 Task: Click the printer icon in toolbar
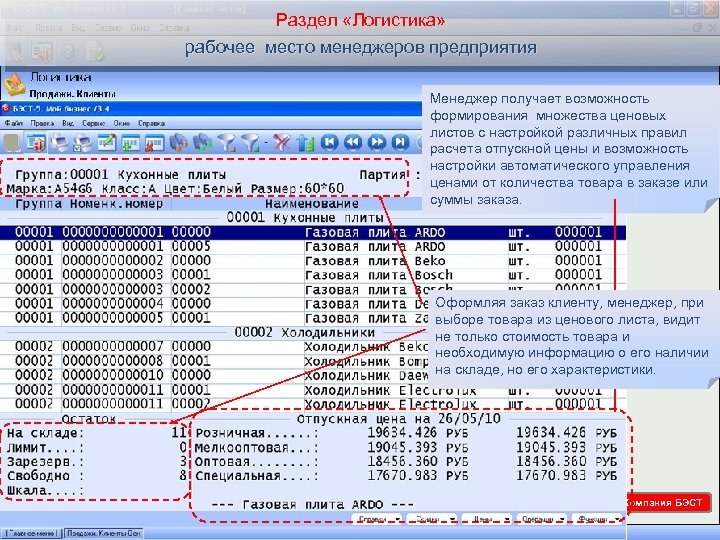59,143
